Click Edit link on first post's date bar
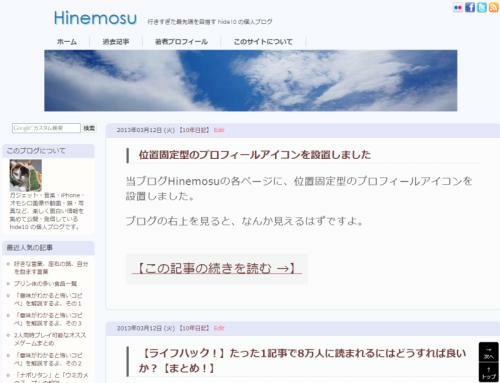The height and width of the screenshot is (383, 500). click(x=219, y=130)
